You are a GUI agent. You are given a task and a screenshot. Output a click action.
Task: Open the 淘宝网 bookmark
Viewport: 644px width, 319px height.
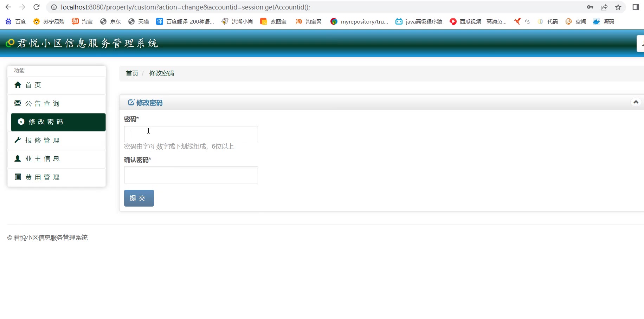pyautogui.click(x=308, y=21)
